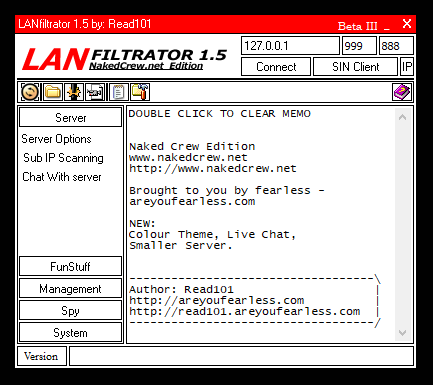
Task: Click the NakedCrew.net Edition logo text
Action: tap(146, 66)
